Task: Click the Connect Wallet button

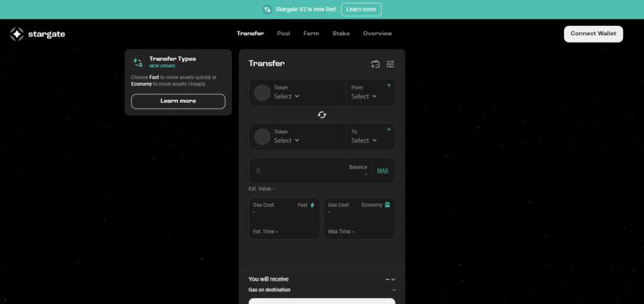Action: [594, 34]
